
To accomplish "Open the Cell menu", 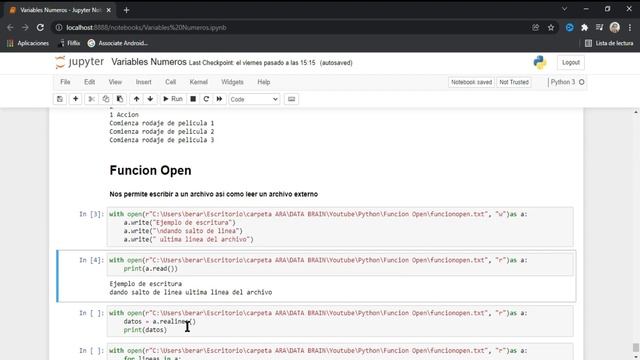I will tap(171, 82).
